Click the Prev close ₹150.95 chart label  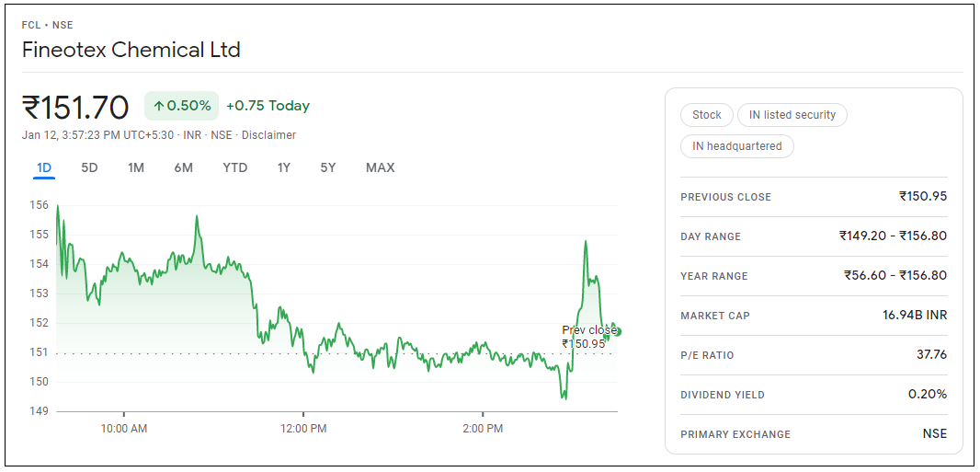[588, 337]
